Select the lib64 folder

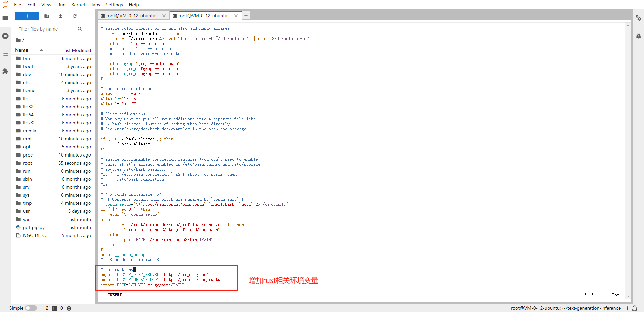(53, 115)
